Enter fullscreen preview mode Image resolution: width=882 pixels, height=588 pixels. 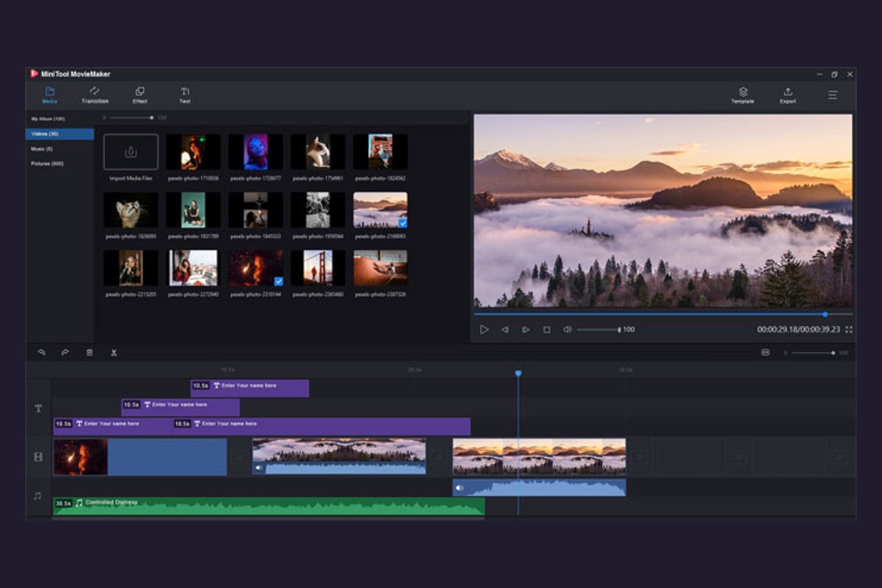848,330
